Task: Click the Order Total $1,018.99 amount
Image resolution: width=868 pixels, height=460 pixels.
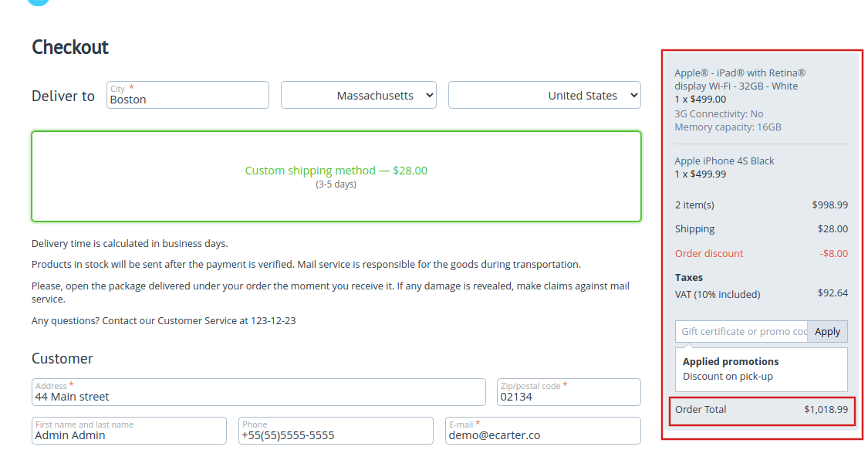Action: tap(826, 410)
